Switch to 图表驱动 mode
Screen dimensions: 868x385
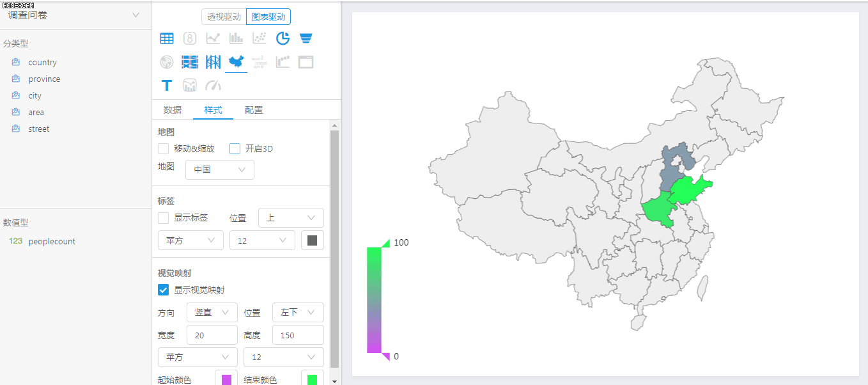pyautogui.click(x=268, y=17)
